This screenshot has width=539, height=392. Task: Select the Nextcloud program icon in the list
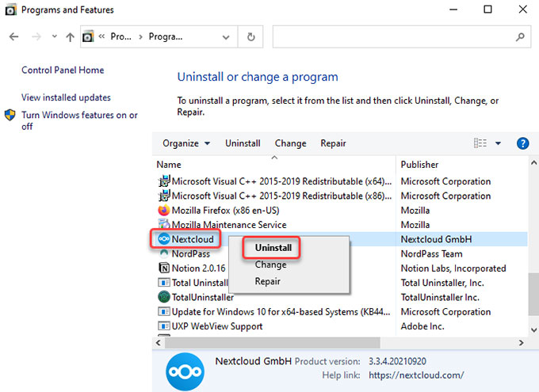[164, 239]
